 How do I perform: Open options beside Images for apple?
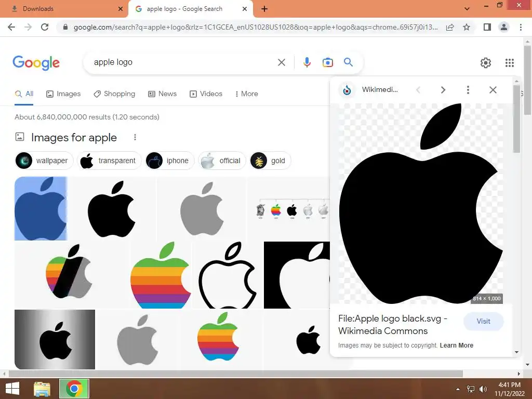pyautogui.click(x=135, y=137)
